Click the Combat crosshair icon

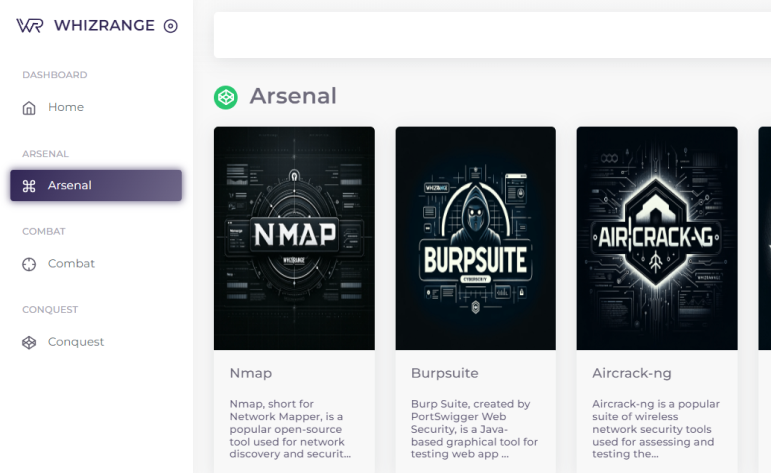point(29,264)
